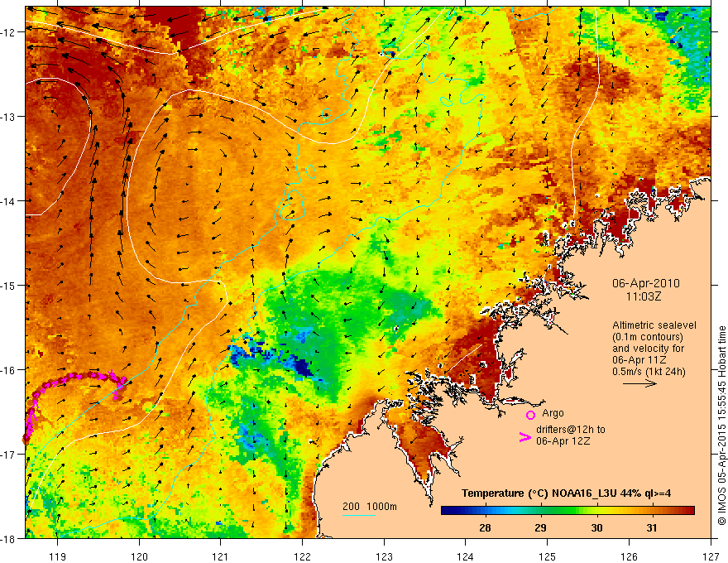Click the 0.5m/s velocity scale arrow
Image resolution: width=728 pixels, height=563 pixels.
(639, 383)
